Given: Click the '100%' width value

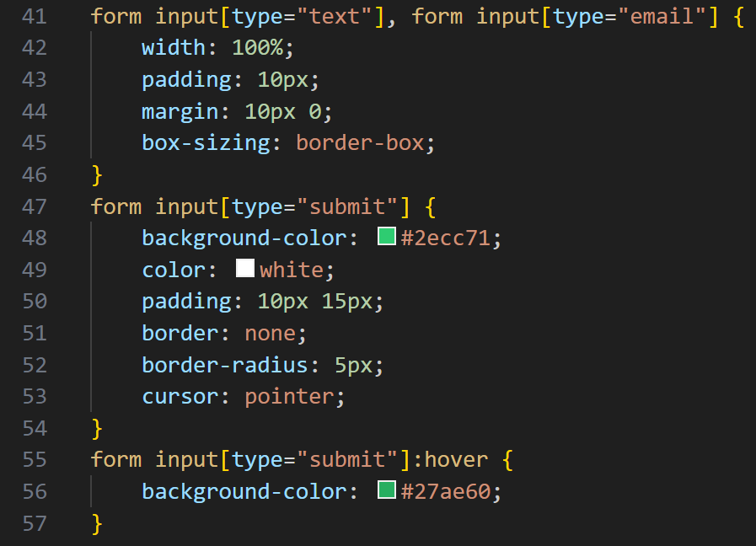Looking at the screenshot, I should (x=257, y=47).
